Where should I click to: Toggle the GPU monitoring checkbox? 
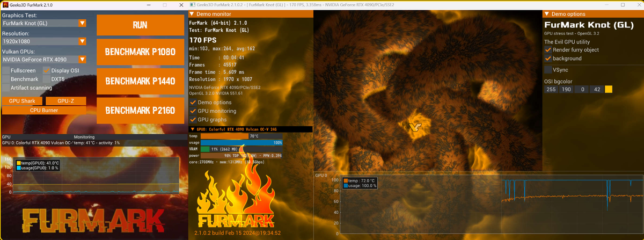pos(193,111)
